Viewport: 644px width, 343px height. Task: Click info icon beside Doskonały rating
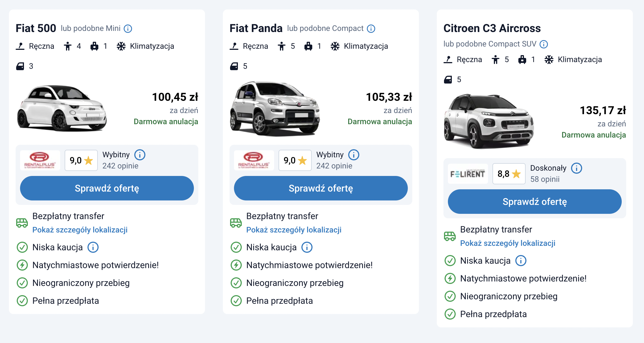[577, 168]
